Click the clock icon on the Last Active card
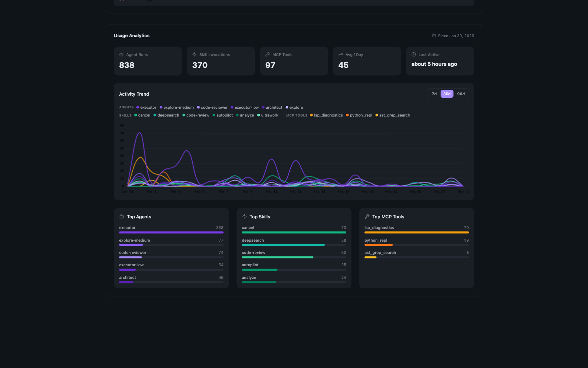 (413, 54)
